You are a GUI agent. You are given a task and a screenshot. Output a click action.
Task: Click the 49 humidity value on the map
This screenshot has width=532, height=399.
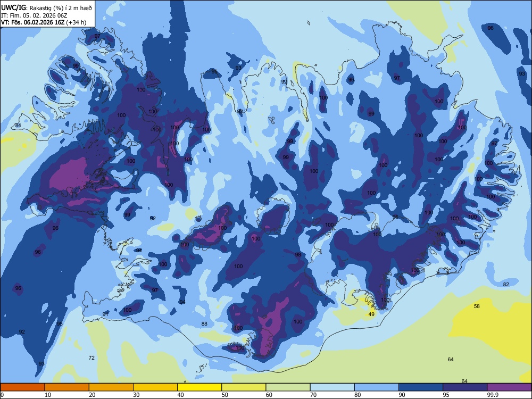(x=371, y=314)
